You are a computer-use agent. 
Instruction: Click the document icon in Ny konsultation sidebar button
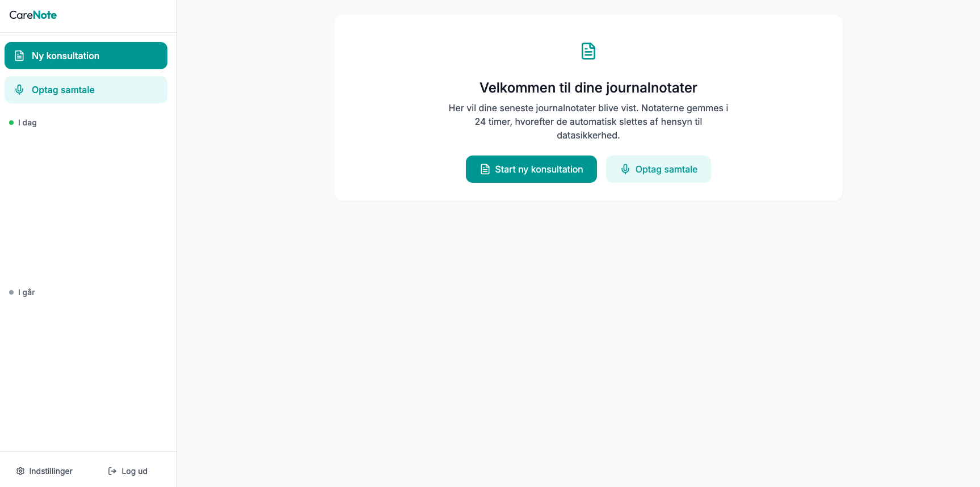tap(19, 56)
